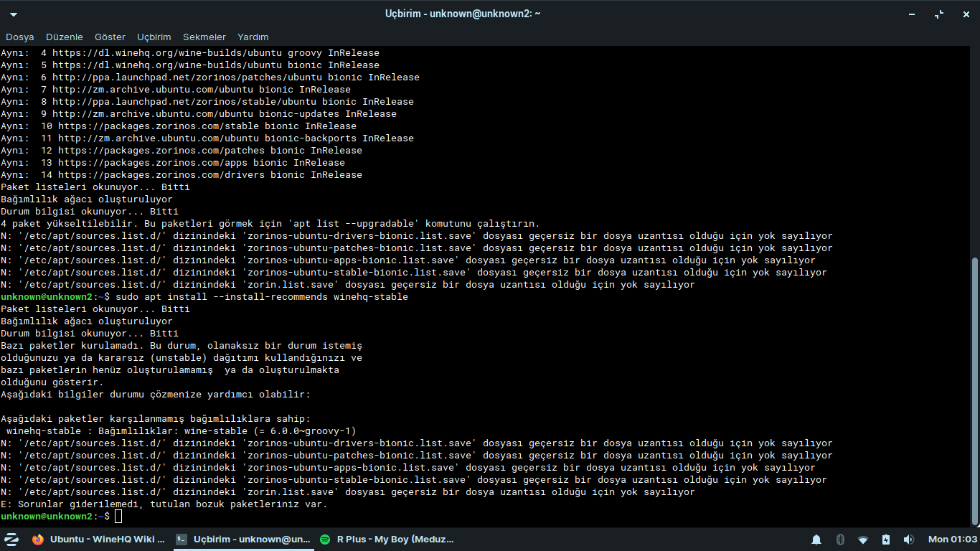Click the 'Bazı paketler kurulamadı' line

point(182,346)
